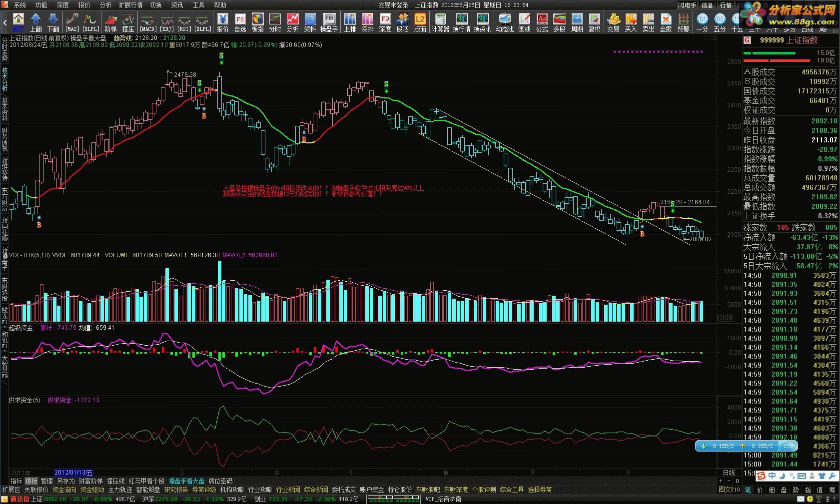Viewport: 840px width, 504px height.
Task: Select the 基本资料 sidebar tab
Action: (4, 109)
